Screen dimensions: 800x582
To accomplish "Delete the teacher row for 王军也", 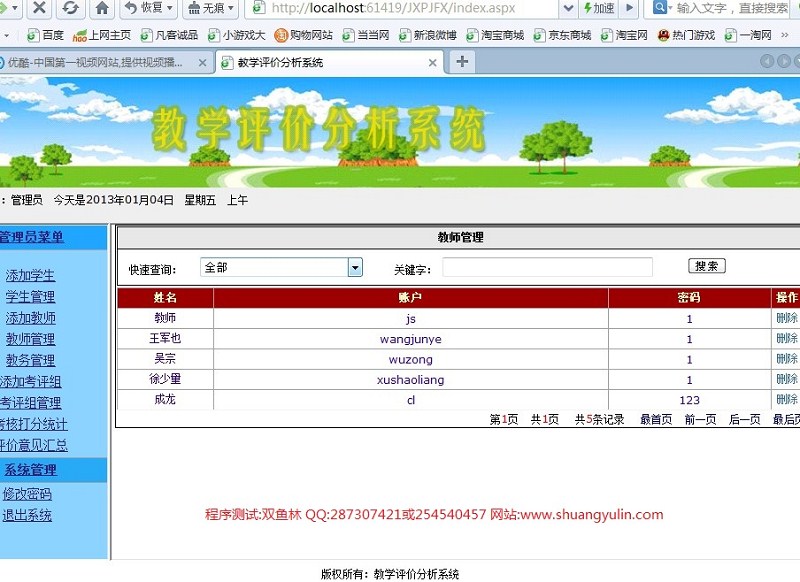I will click(x=787, y=339).
